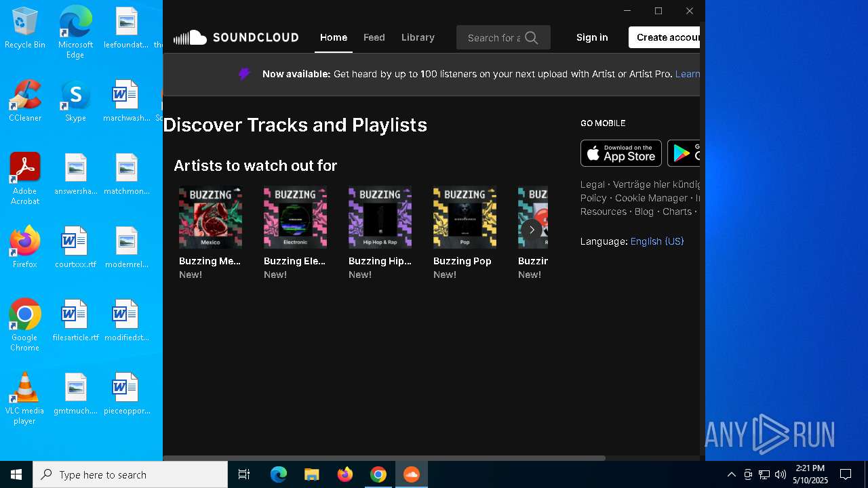The image size is (868, 488).
Task: Open the notification center icon
Action: pos(846,474)
